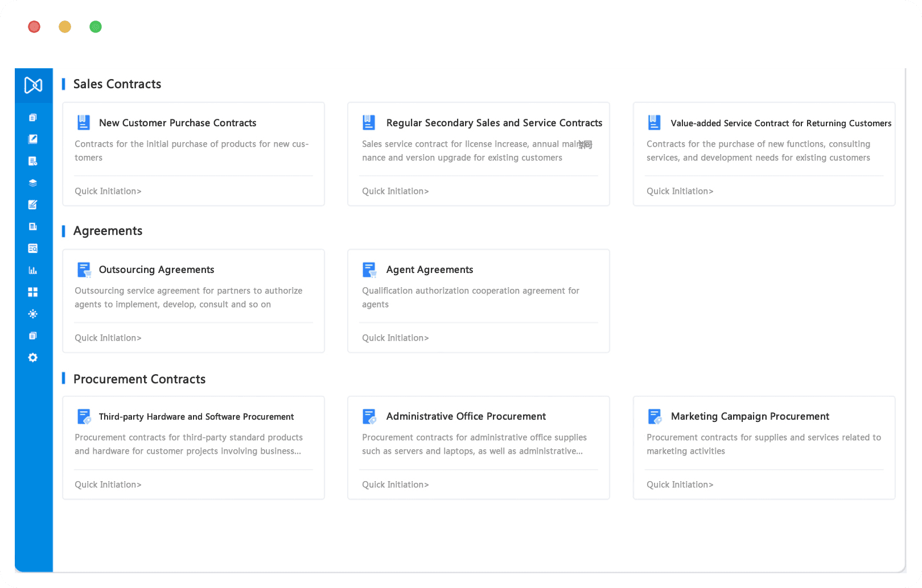Select the Agreements section heading
Screen dimensions: 922x588
click(x=108, y=231)
